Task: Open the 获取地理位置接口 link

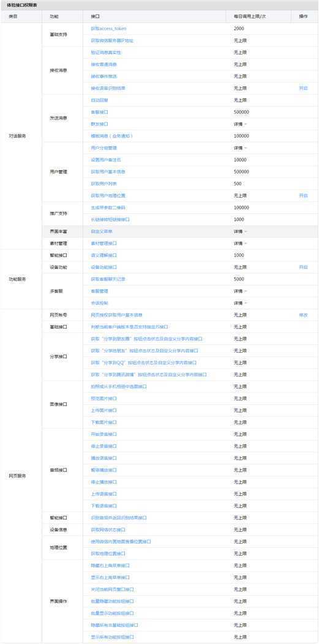Action: (108, 553)
